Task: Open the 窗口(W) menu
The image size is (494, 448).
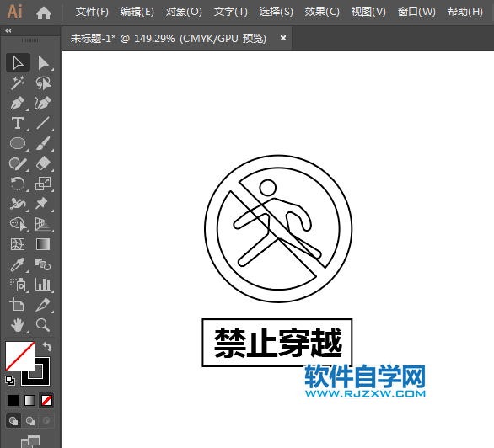Action: pos(416,12)
